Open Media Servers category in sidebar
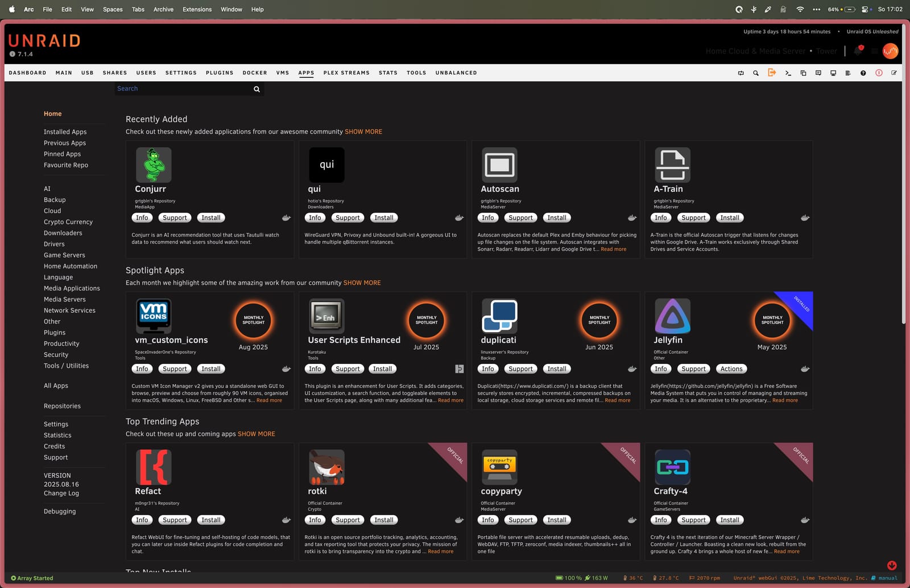The height and width of the screenshot is (588, 910). point(65,299)
